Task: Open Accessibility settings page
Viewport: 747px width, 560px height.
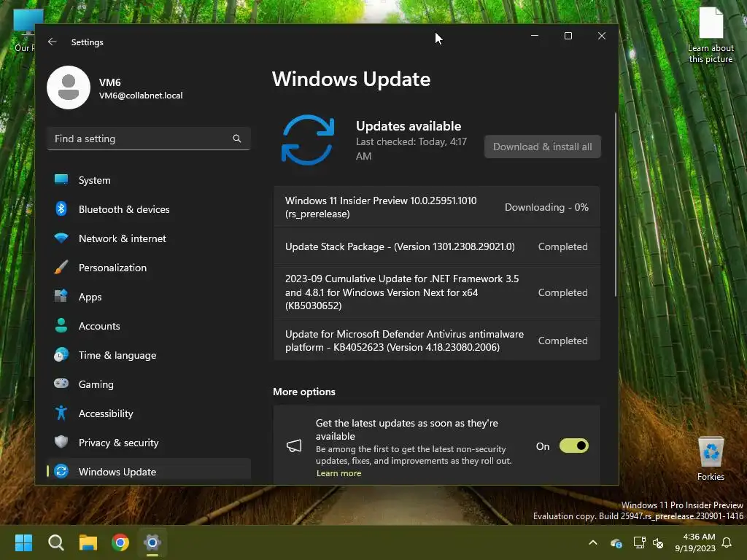Action: tap(149, 413)
